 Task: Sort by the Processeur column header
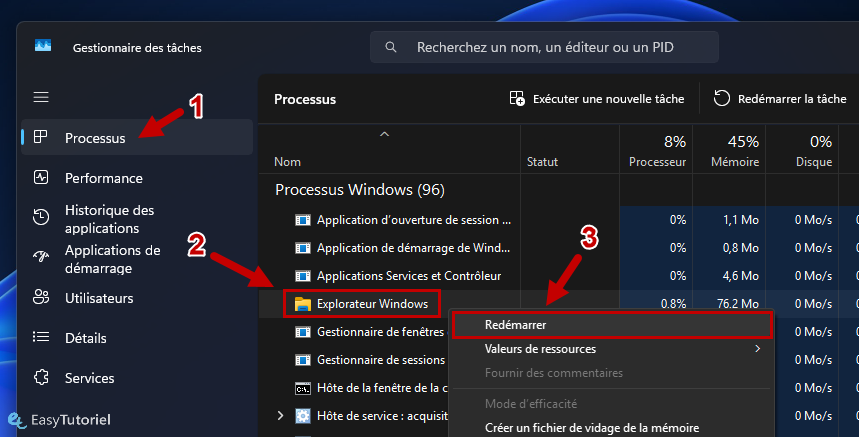point(656,149)
